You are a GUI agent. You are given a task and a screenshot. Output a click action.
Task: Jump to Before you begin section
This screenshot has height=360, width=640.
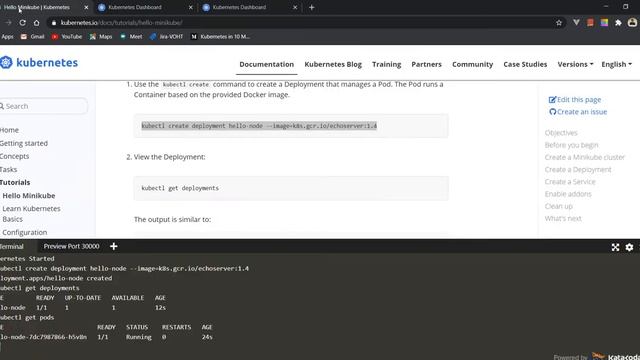tap(571, 145)
